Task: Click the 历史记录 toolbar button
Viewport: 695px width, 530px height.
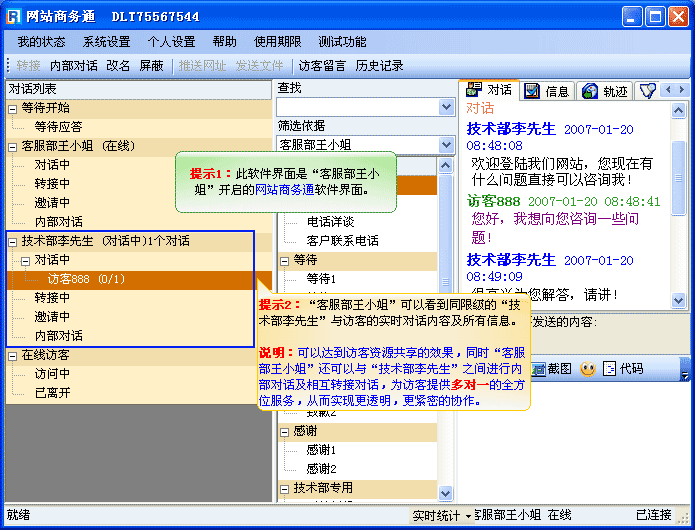Action: [379, 66]
